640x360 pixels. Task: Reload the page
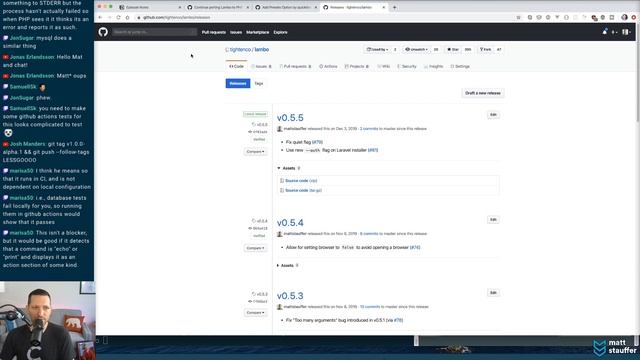pyautogui.click(x=118, y=17)
